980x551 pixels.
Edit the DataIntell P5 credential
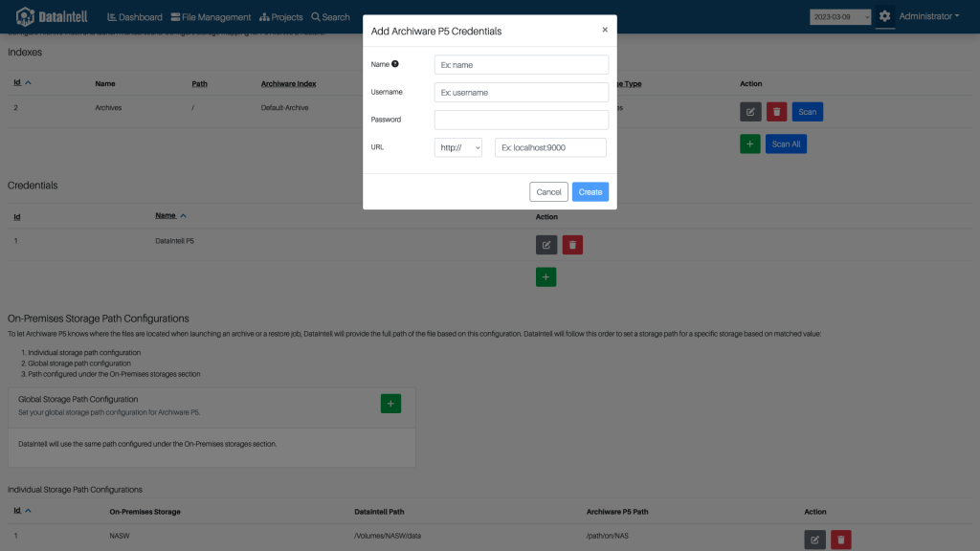[546, 245]
